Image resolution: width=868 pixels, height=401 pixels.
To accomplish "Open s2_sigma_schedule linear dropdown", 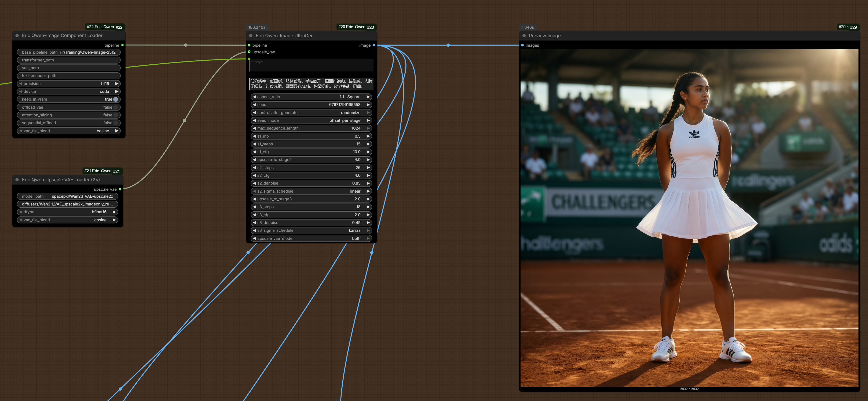I will coord(311,191).
